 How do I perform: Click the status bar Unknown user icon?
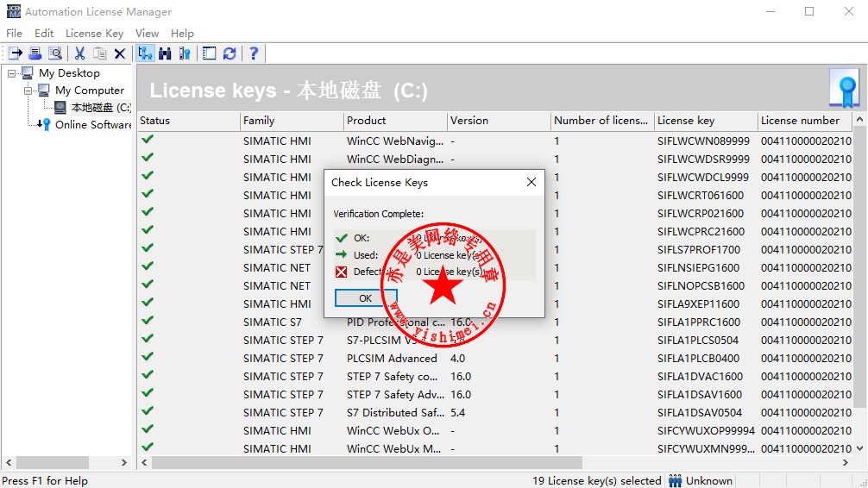click(675, 481)
